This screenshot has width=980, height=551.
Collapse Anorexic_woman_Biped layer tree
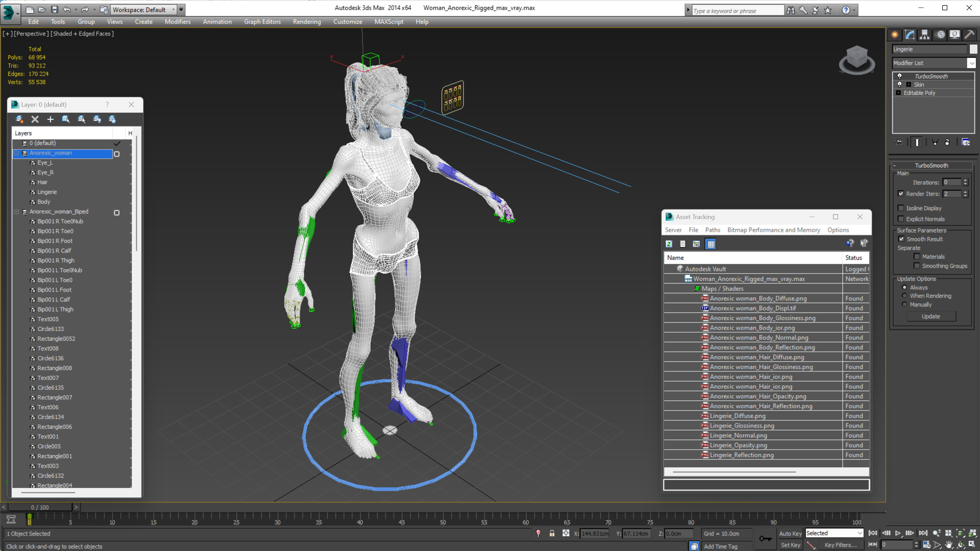click(x=16, y=212)
